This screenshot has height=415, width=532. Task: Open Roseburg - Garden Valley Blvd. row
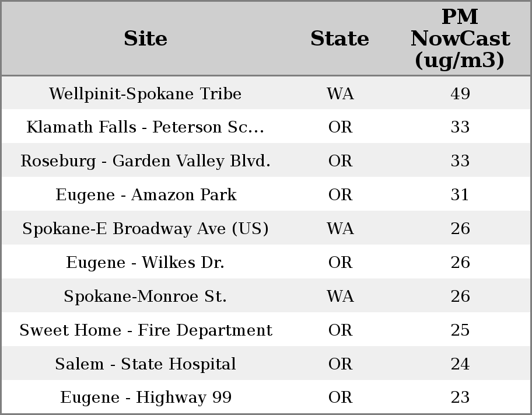pos(145,161)
